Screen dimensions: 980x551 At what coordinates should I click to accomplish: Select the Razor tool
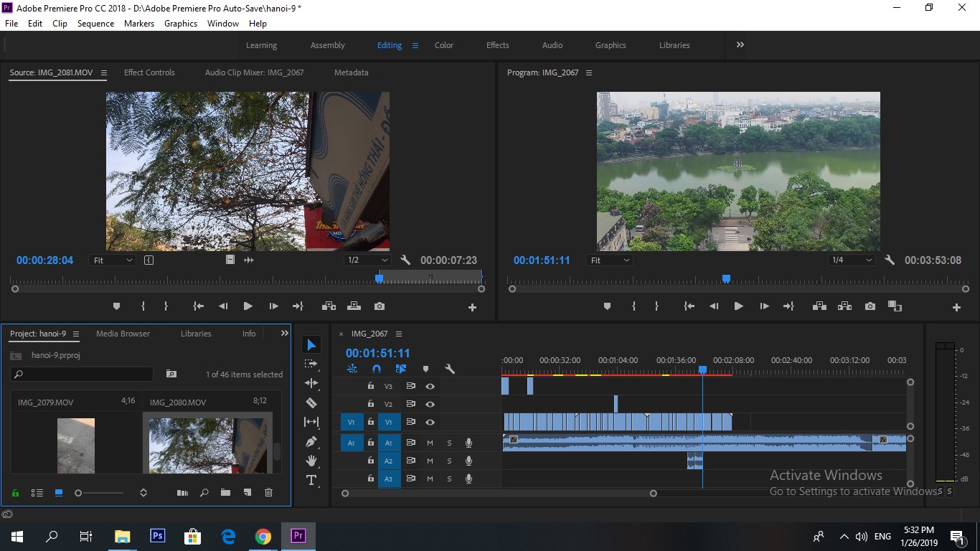pos(311,402)
